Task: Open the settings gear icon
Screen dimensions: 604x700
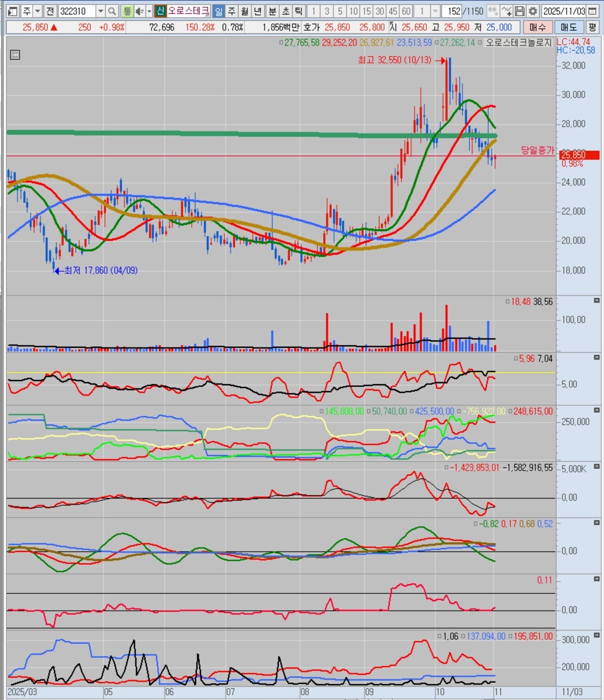Action: point(533,11)
